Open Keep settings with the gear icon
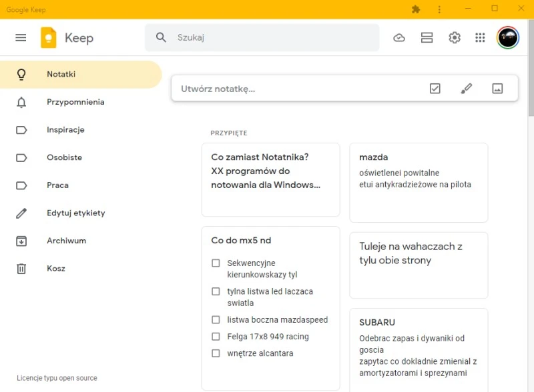This screenshot has height=392, width=534. [x=455, y=38]
